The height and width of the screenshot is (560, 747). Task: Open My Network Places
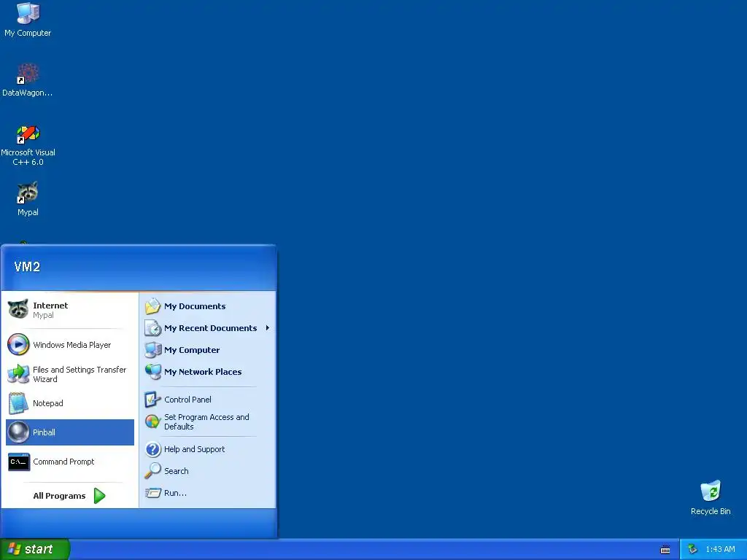(207, 372)
